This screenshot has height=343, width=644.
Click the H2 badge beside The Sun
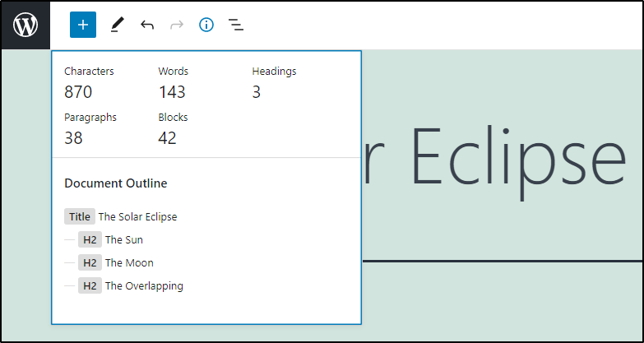90,240
